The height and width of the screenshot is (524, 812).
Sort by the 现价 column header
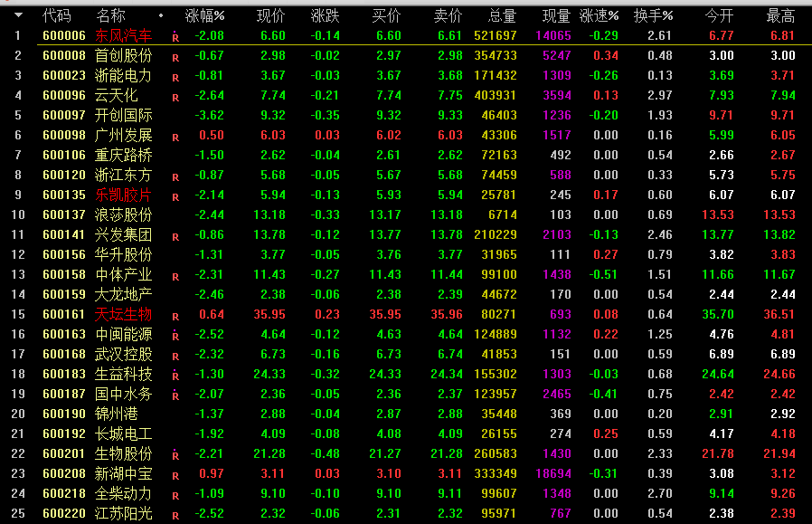[271, 16]
